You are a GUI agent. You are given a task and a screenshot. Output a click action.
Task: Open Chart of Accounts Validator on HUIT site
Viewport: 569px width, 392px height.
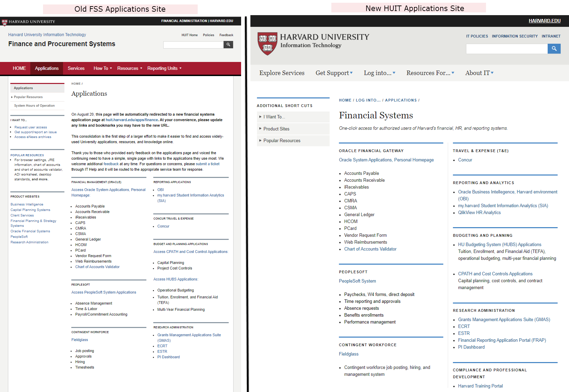370,249
